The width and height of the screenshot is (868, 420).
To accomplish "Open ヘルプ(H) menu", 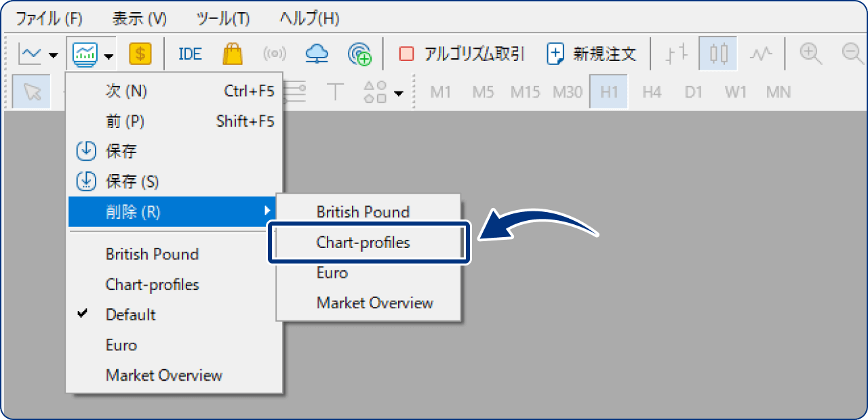I will click(309, 18).
